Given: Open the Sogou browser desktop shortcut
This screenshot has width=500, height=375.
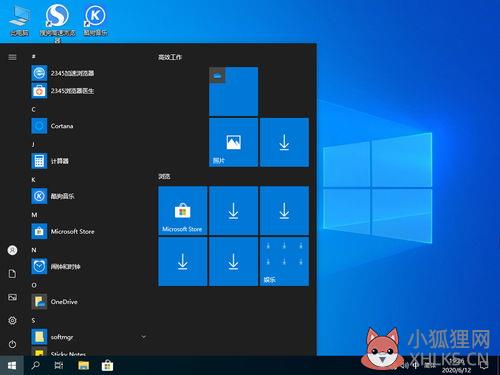Looking at the screenshot, I should [57, 23].
